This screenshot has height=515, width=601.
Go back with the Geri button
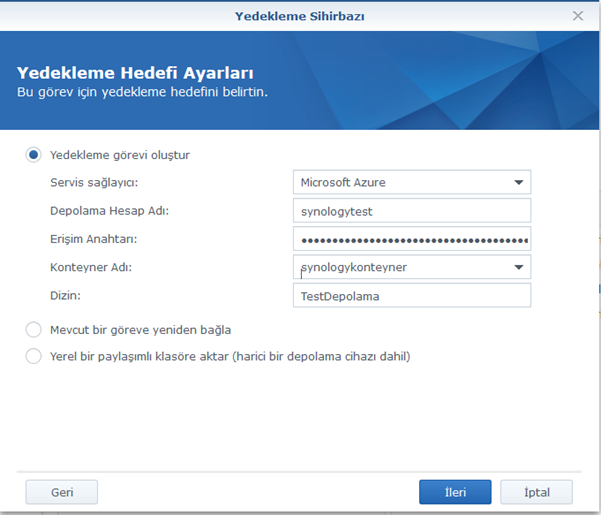tap(62, 492)
